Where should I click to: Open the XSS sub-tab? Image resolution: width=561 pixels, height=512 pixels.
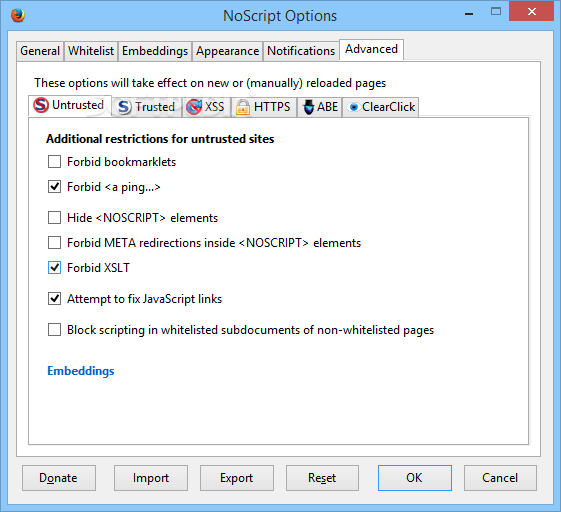(x=206, y=107)
